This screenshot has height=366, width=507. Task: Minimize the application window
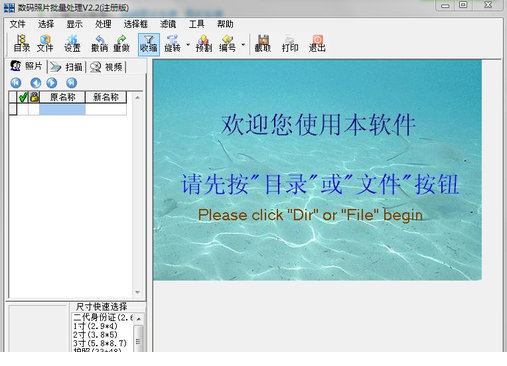(445, 5)
